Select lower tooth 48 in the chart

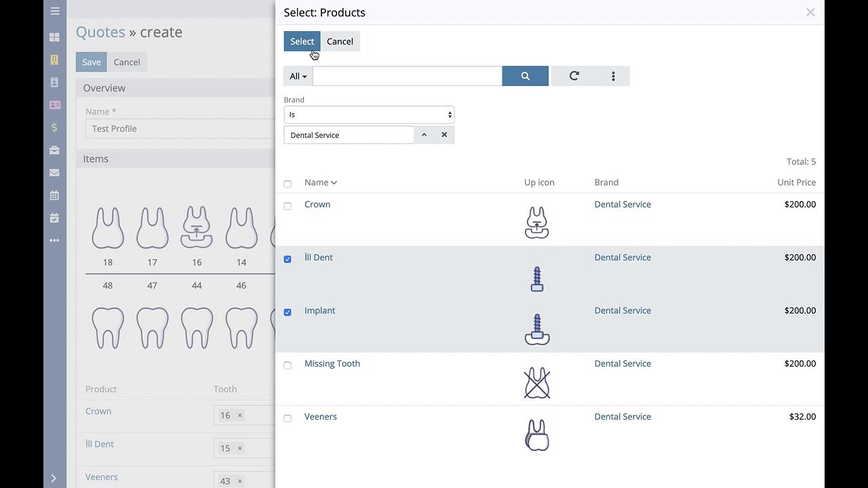click(108, 328)
